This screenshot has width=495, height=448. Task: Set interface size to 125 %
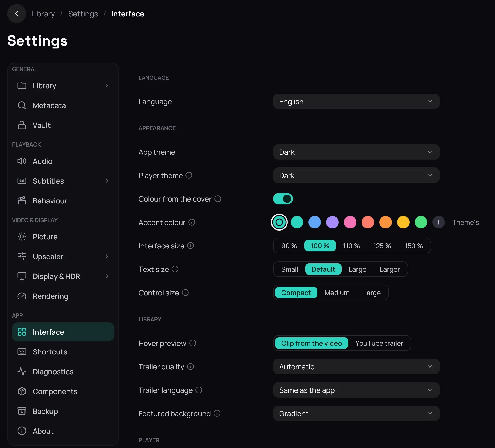(382, 246)
